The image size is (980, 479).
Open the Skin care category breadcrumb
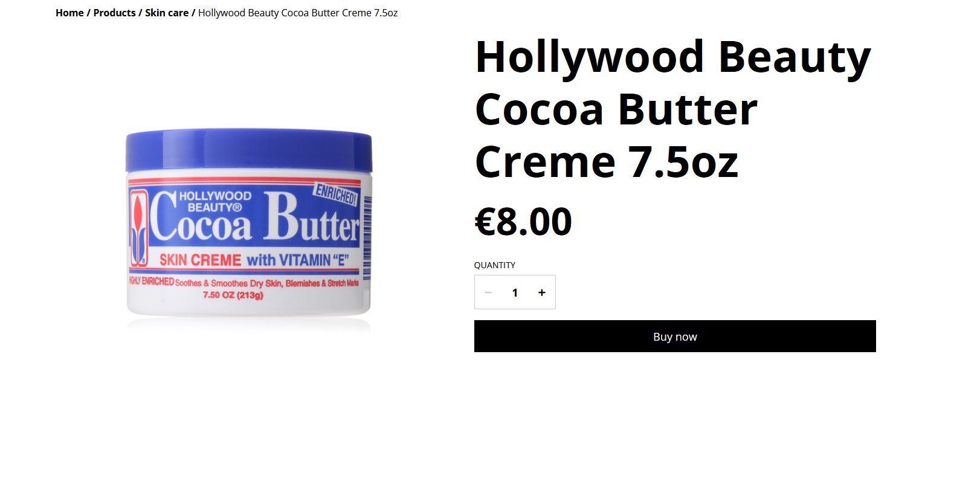tap(167, 13)
